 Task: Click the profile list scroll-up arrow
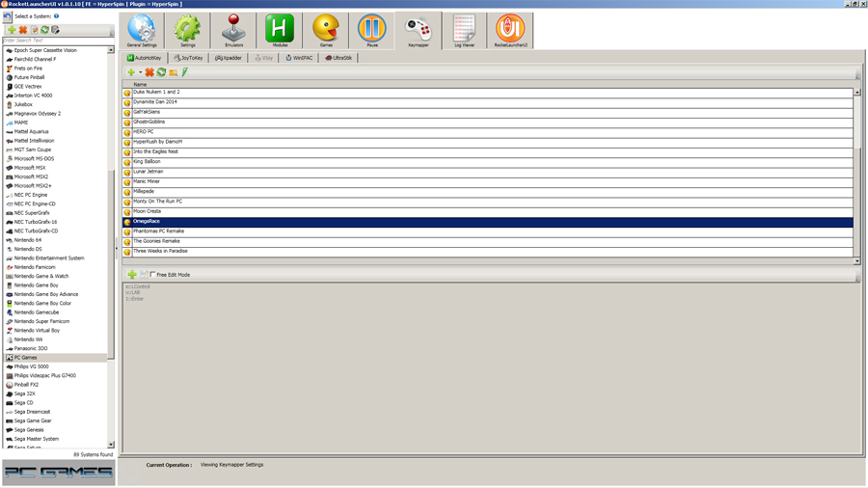[x=857, y=92]
